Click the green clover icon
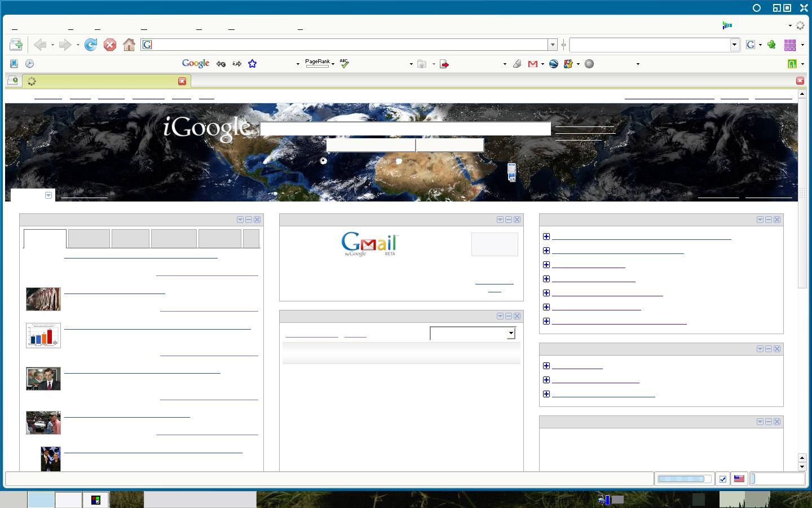Image resolution: width=812 pixels, height=508 pixels. pyautogui.click(x=771, y=45)
